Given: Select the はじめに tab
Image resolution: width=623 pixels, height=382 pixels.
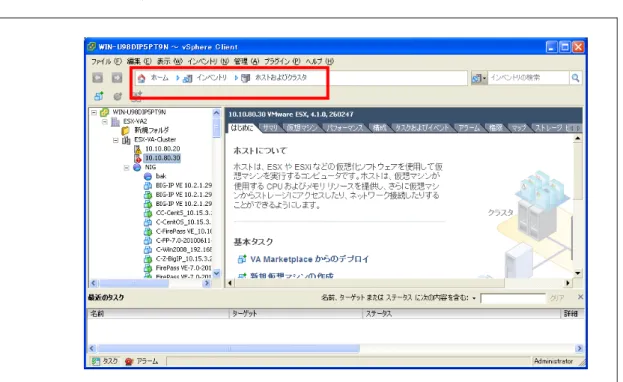Looking at the screenshot, I should 242,128.
